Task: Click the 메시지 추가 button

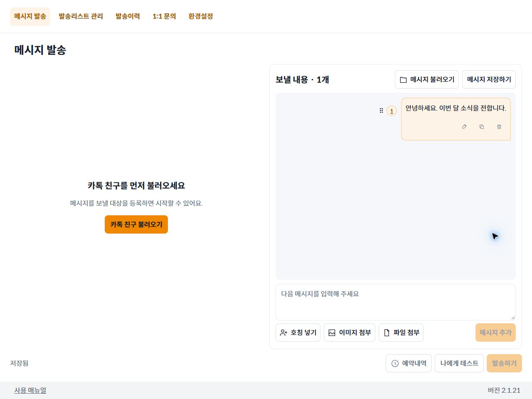Action: (x=495, y=332)
